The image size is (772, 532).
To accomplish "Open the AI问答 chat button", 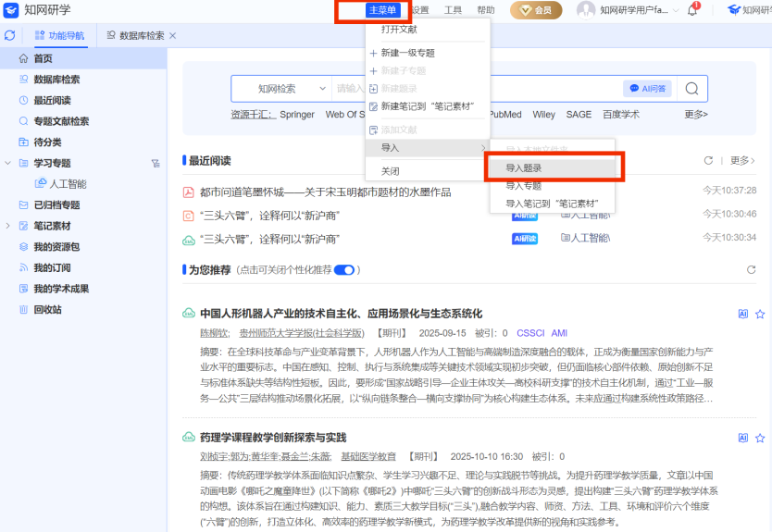I will point(647,89).
